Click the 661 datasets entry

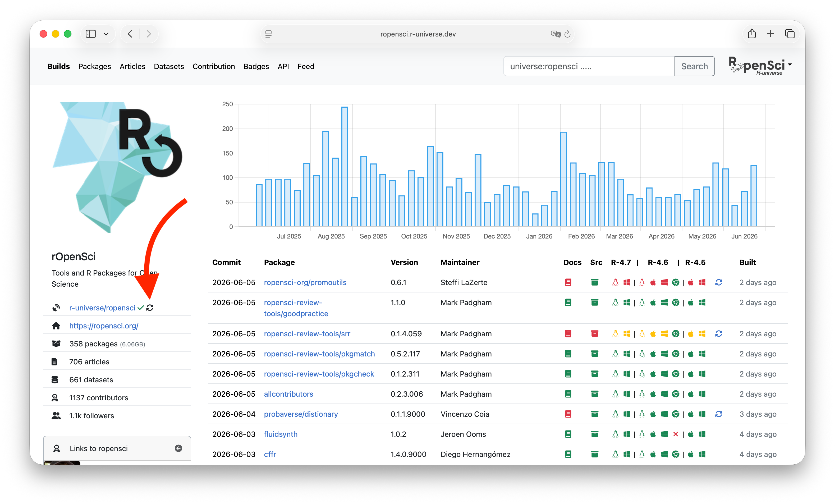[91, 380]
